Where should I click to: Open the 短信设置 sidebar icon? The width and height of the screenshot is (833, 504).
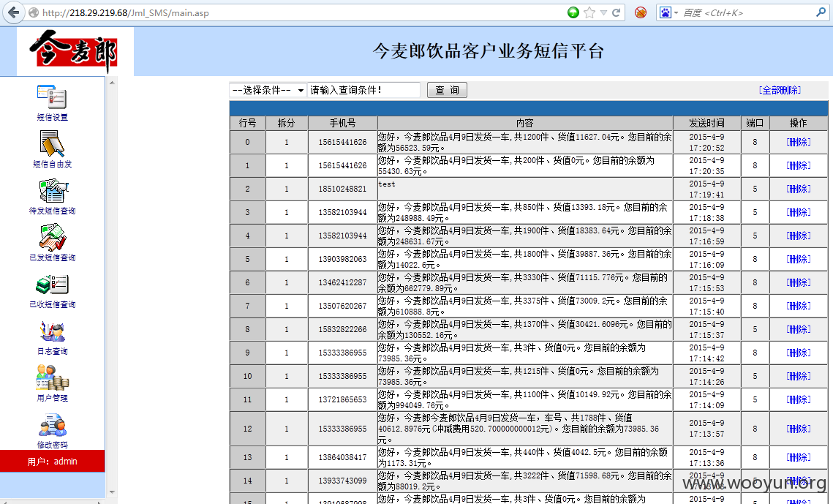click(x=52, y=97)
